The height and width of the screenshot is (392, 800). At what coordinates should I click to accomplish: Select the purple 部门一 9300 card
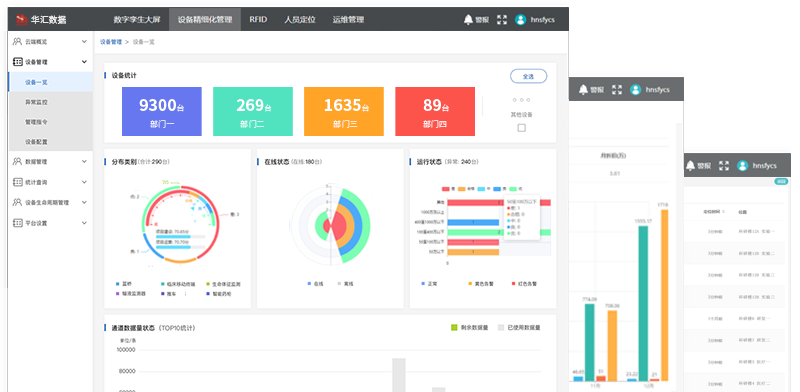tap(162, 111)
